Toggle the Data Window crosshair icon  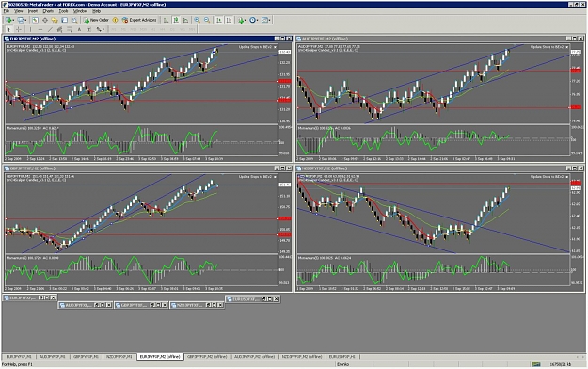(x=45, y=20)
